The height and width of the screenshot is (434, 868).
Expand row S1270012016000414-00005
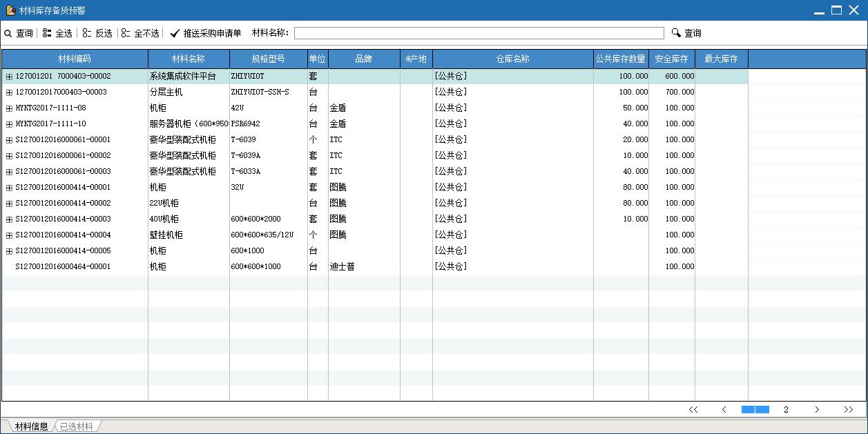[x=9, y=251]
